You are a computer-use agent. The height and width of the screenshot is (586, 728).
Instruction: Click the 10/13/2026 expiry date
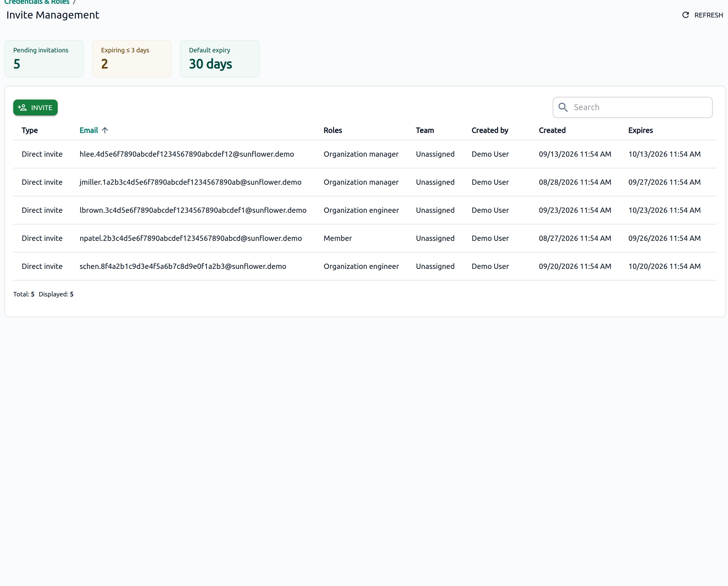[664, 154]
